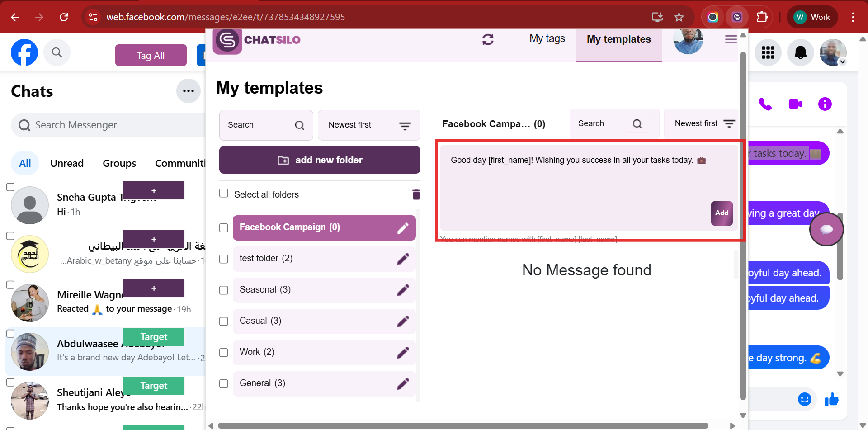Open messages Newest first sort dropdown
Viewport: 868px width, 430px height.
coord(701,123)
